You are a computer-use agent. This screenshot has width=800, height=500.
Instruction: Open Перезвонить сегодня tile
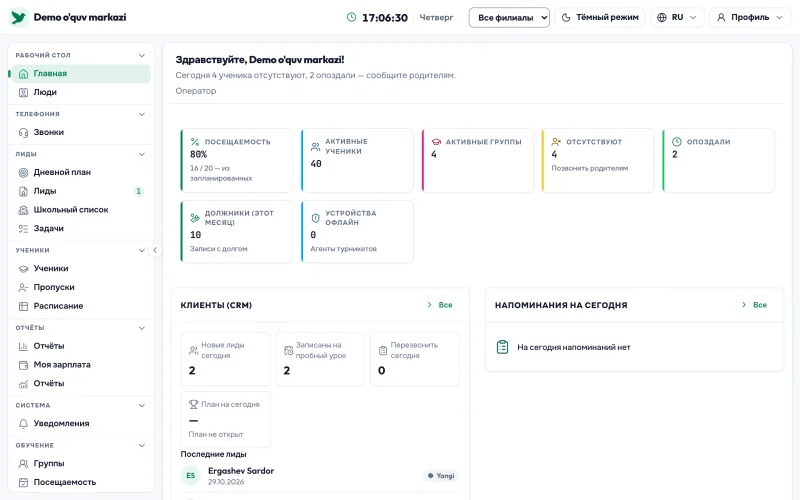415,359
